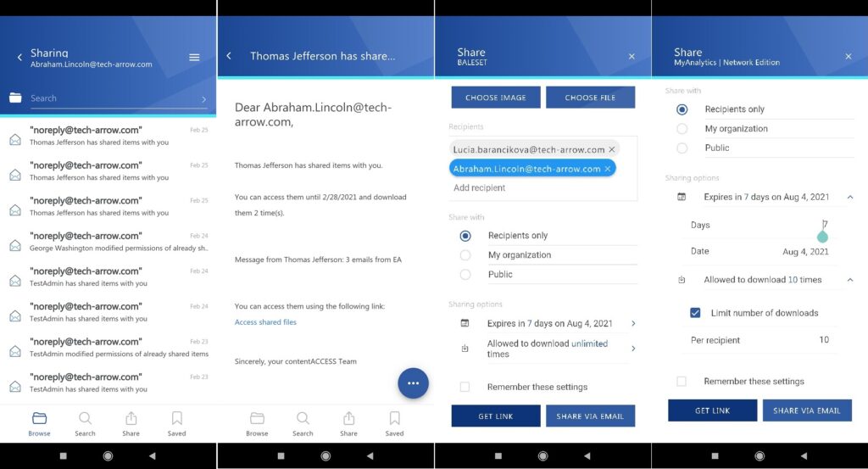Collapse the Expires in 7 days section on MyAnalytics

[x=849, y=197]
